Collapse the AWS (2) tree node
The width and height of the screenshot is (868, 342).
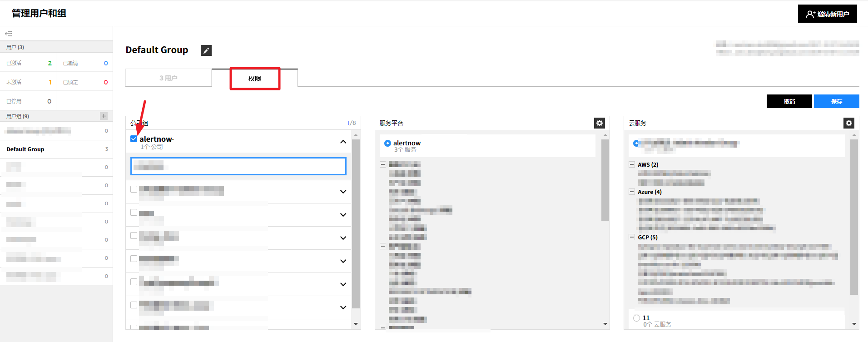point(632,164)
